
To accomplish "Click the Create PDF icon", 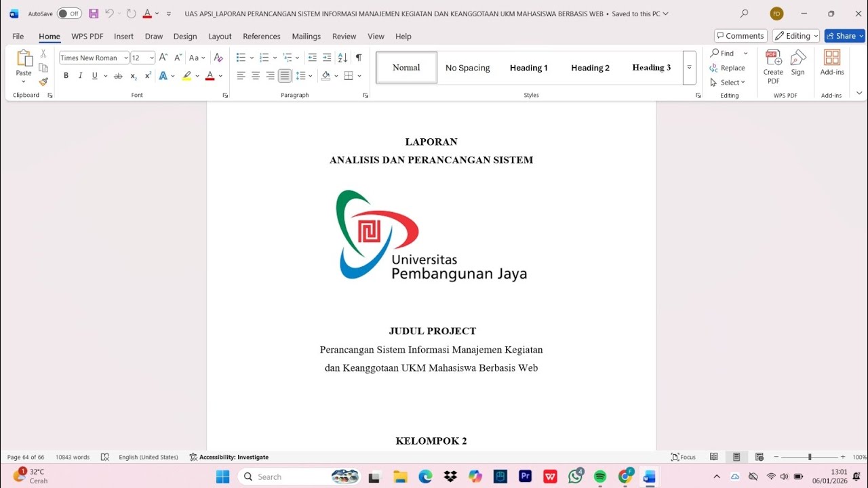I will pyautogui.click(x=773, y=66).
